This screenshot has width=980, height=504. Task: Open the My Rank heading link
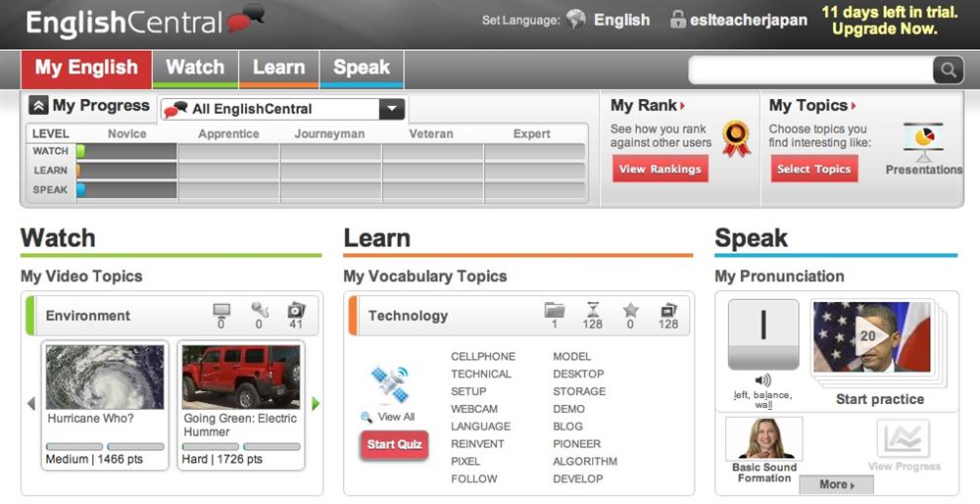coord(648,106)
